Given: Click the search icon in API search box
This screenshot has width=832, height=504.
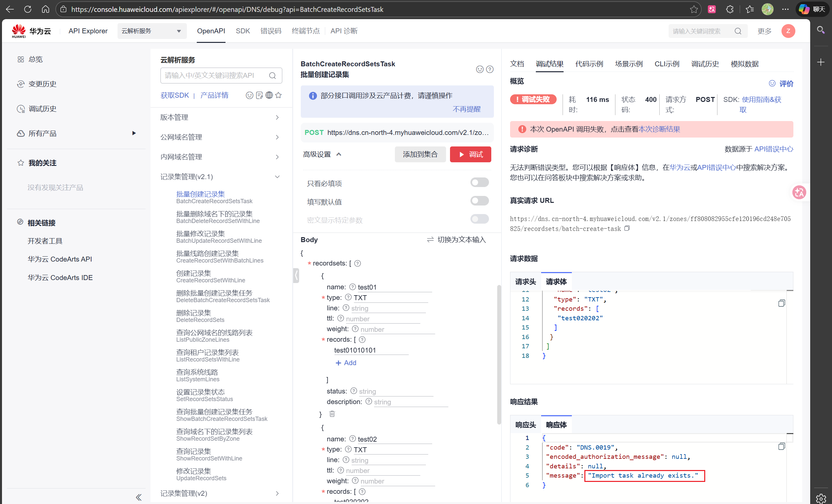Looking at the screenshot, I should tap(272, 76).
